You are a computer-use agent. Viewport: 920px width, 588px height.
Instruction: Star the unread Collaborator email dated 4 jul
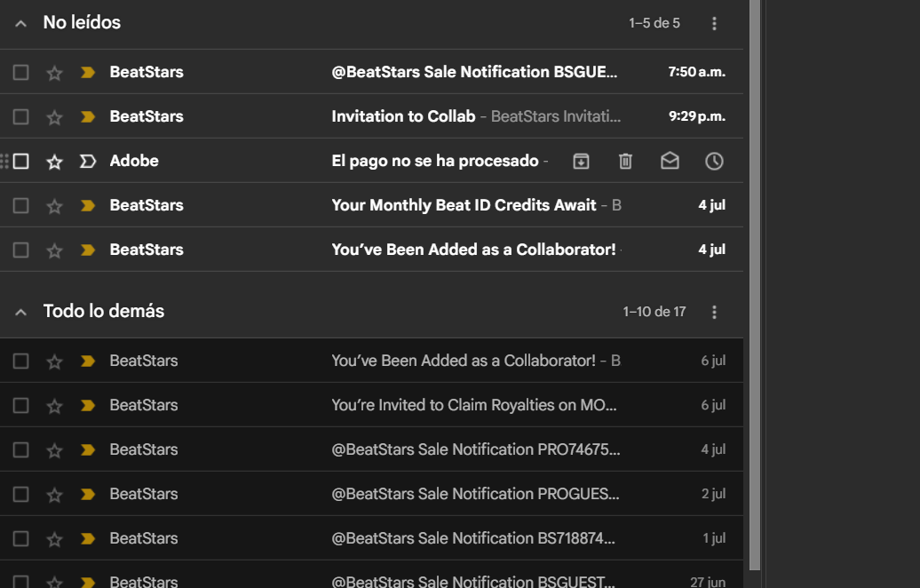[x=54, y=250]
